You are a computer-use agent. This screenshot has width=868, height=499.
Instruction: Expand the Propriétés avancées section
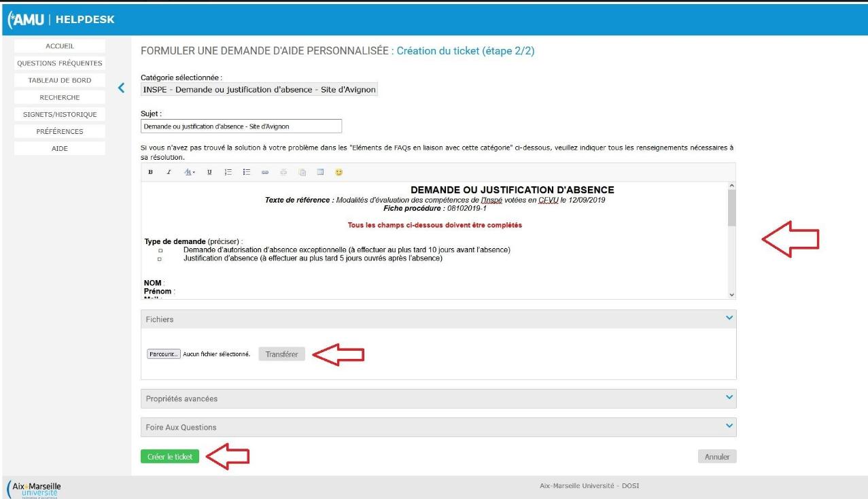coord(729,398)
